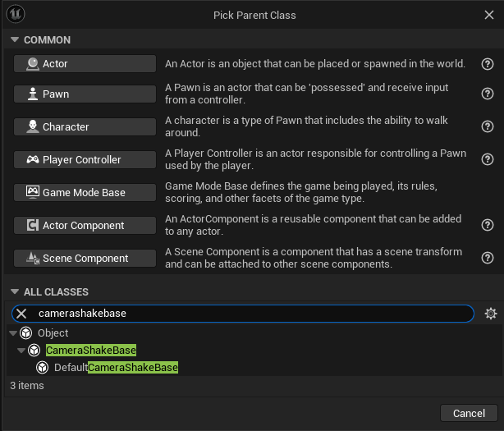The width and height of the screenshot is (504, 431).
Task: Choose Pawn as the parent class
Action: pos(85,94)
